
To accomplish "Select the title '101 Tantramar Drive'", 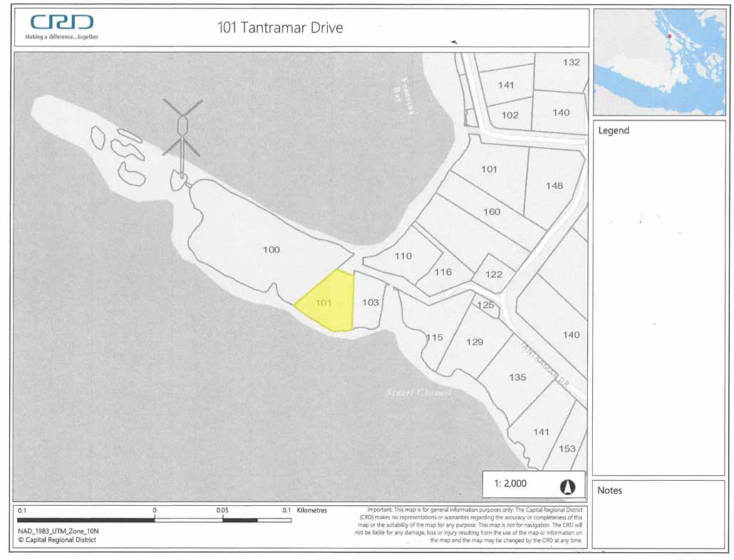I will coord(280,28).
